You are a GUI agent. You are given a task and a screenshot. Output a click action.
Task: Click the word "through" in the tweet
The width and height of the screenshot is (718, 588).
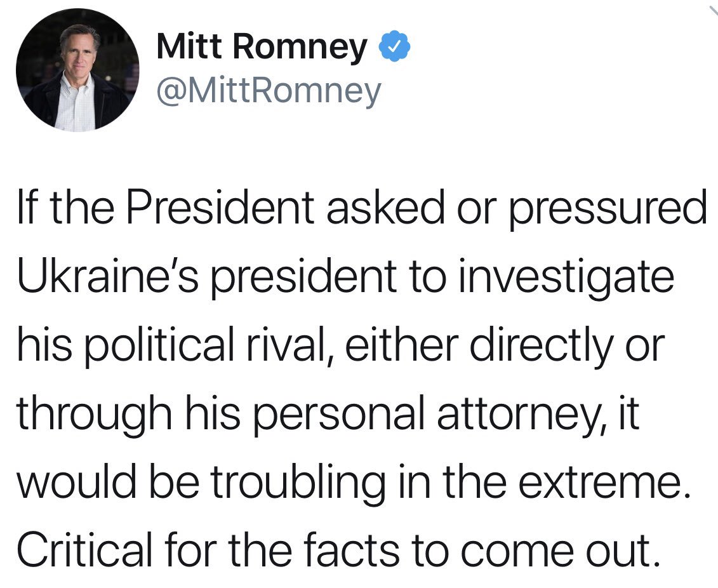(95, 415)
